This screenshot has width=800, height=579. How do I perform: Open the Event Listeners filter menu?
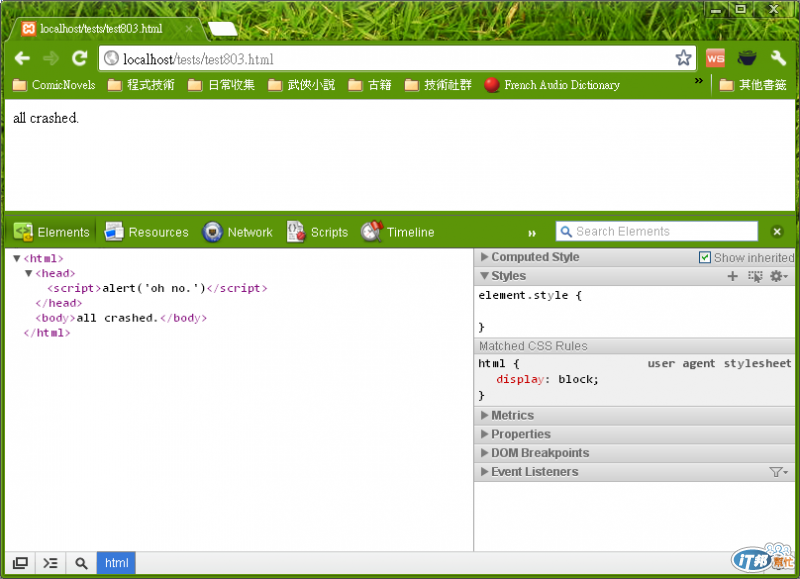click(x=779, y=472)
